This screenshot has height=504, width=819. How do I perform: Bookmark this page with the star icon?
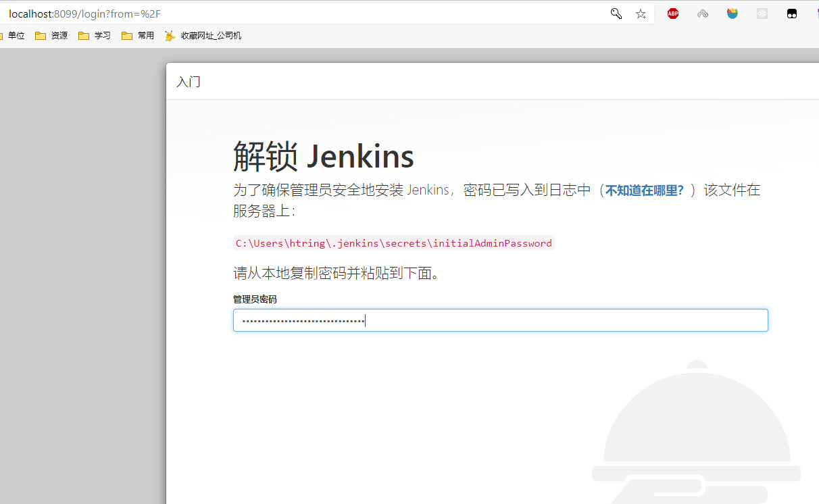[641, 14]
